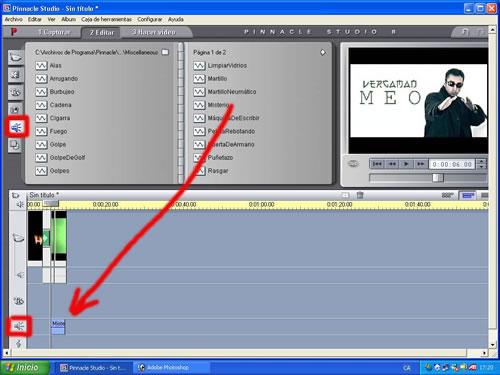Increase the preview timecode with the stepper
500x375 pixels.
click(481, 161)
